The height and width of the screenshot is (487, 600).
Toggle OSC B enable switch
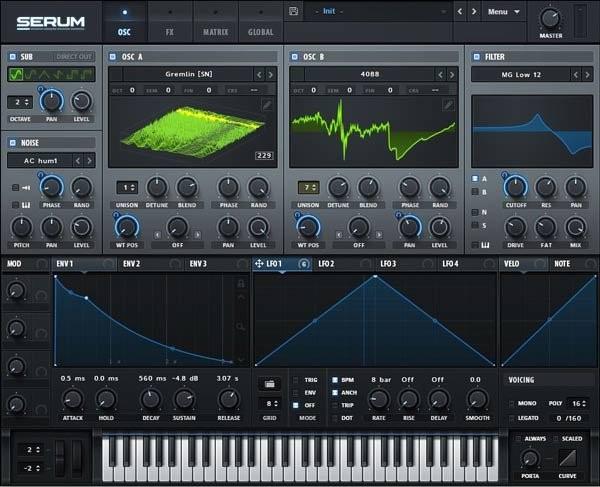(294, 57)
